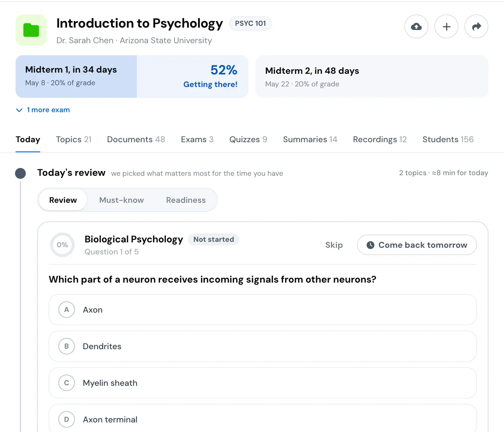Click Dr. Sarah Chen · Arizona State University
The image size is (504, 432).
point(134,40)
